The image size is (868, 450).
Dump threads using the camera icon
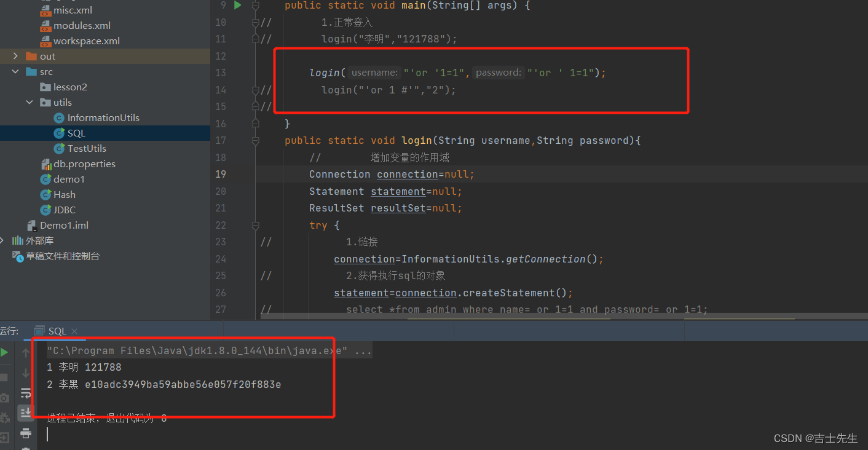click(x=4, y=398)
